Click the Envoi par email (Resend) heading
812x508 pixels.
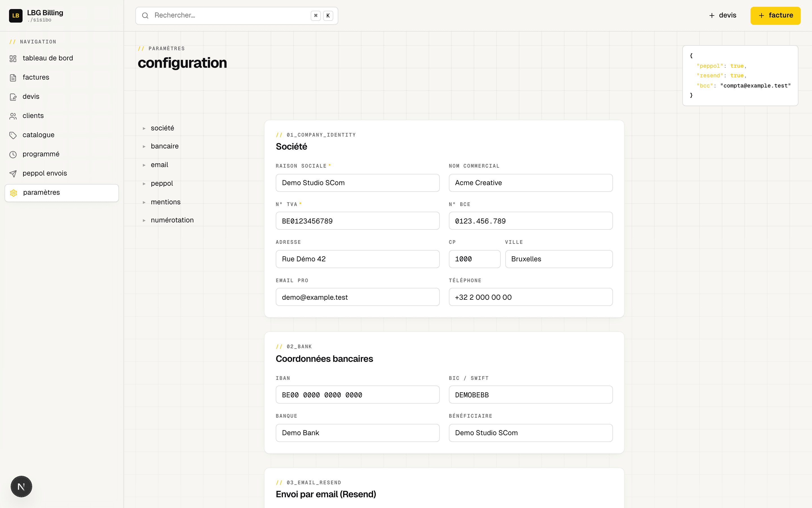pyautogui.click(x=326, y=494)
